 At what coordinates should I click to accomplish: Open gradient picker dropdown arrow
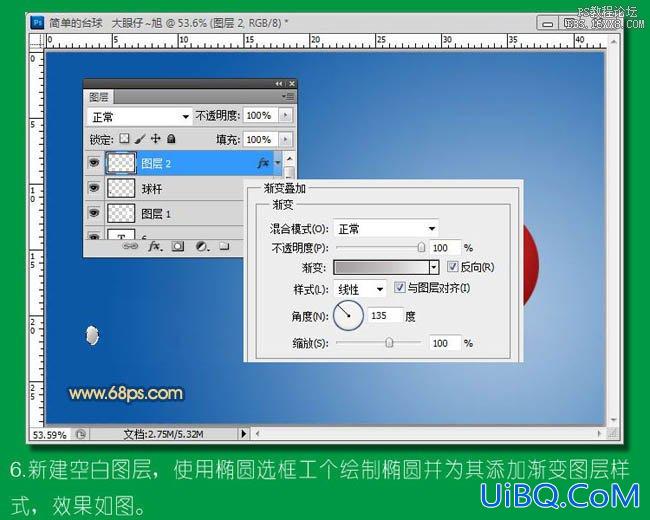[434, 267]
